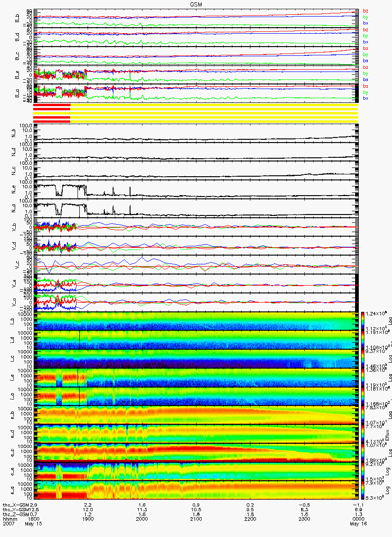Click the 12.0 Y-GSM position value
Viewport: 392px width, 537px height.
click(88, 510)
